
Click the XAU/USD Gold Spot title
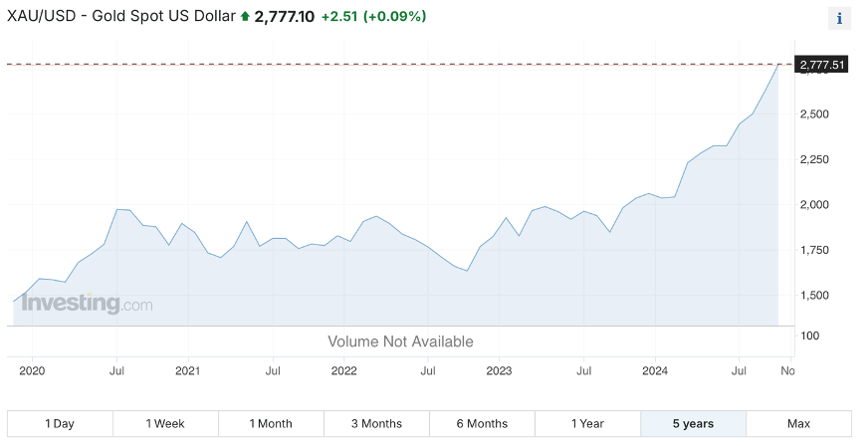(x=121, y=17)
